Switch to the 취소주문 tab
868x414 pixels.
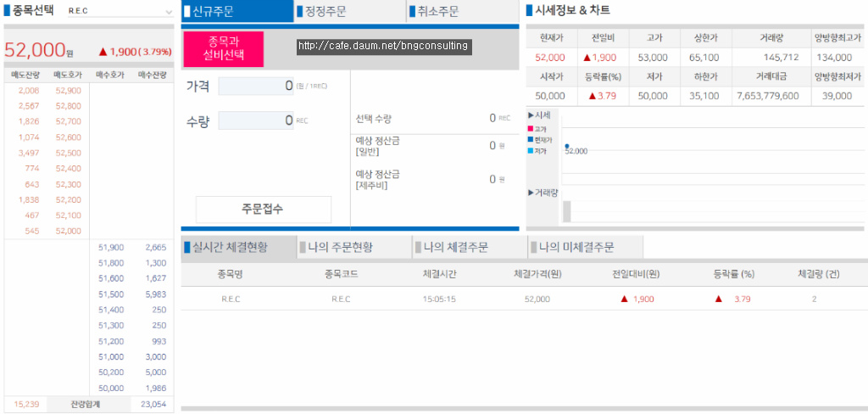[463, 11]
